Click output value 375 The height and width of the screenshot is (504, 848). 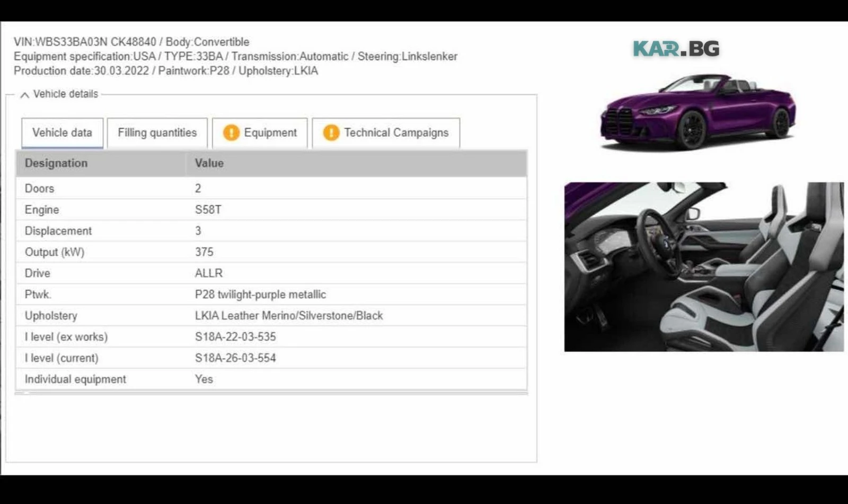(x=204, y=252)
